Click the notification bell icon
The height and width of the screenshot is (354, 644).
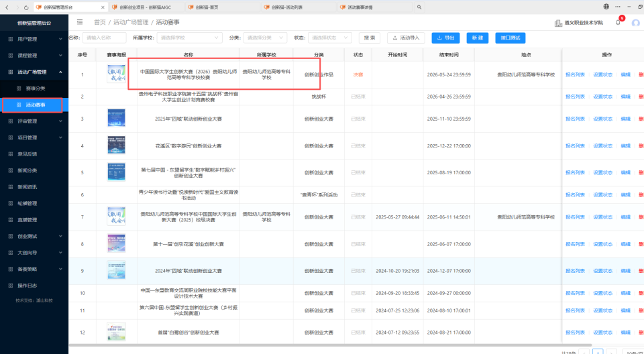[618, 23]
